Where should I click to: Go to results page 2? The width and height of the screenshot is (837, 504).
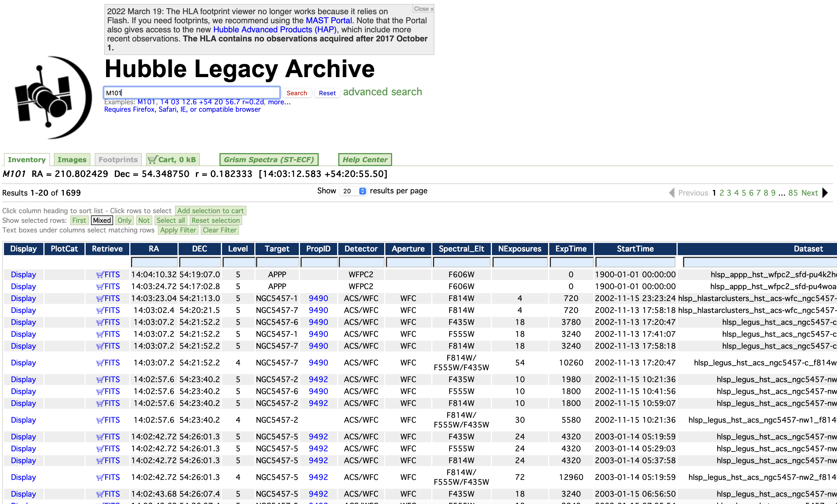point(722,193)
